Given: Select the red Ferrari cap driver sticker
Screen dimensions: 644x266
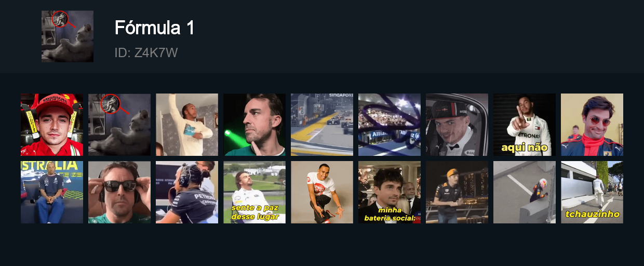Looking at the screenshot, I should pos(52,125).
